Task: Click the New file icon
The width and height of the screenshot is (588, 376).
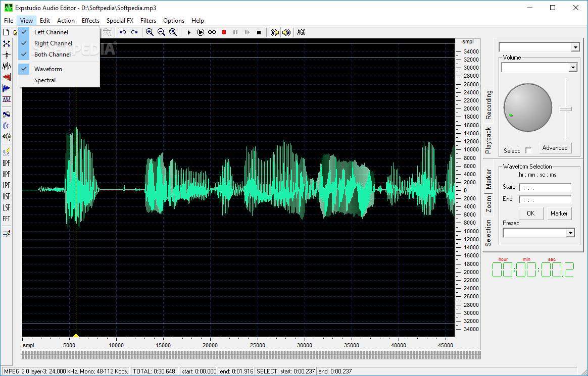Action: 6,32
